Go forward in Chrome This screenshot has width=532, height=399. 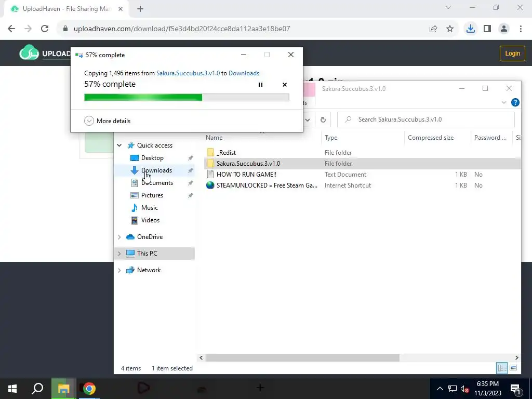(28, 29)
